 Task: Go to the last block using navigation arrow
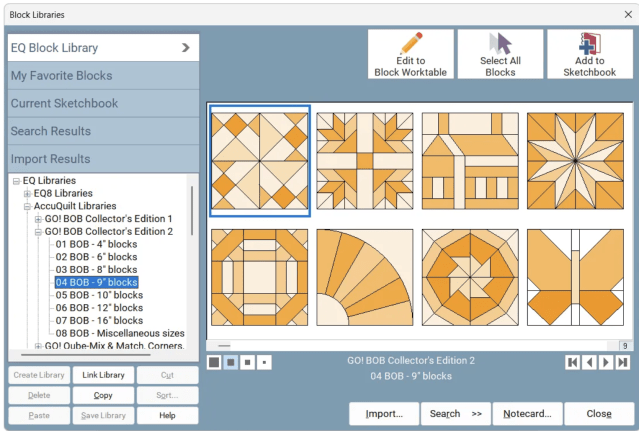[623, 362]
